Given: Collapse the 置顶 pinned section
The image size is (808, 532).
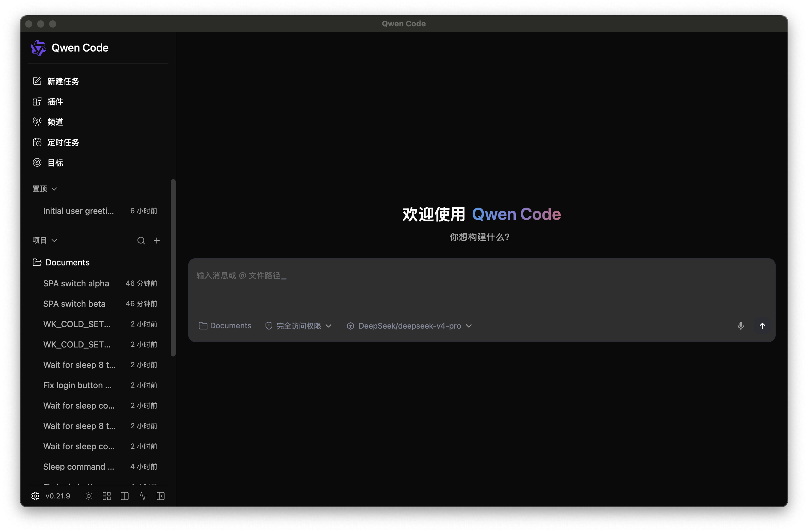Looking at the screenshot, I should 44,189.
